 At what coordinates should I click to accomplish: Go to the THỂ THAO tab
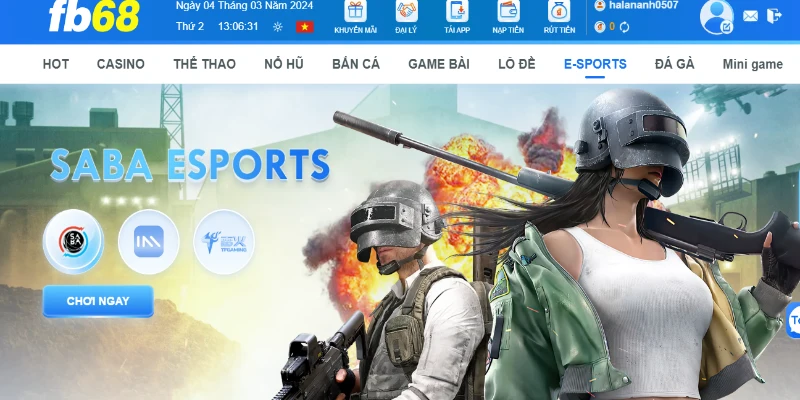(x=204, y=64)
